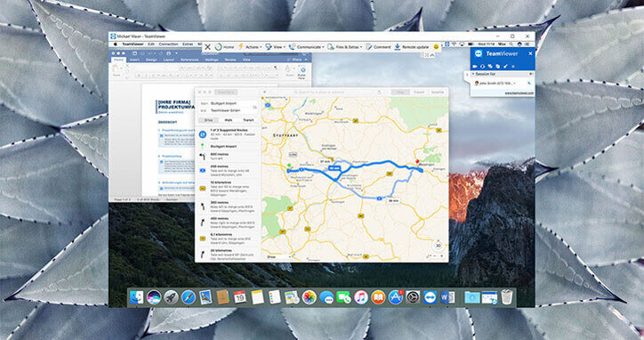
Task: Select the Walk travel mode
Action: (x=229, y=120)
